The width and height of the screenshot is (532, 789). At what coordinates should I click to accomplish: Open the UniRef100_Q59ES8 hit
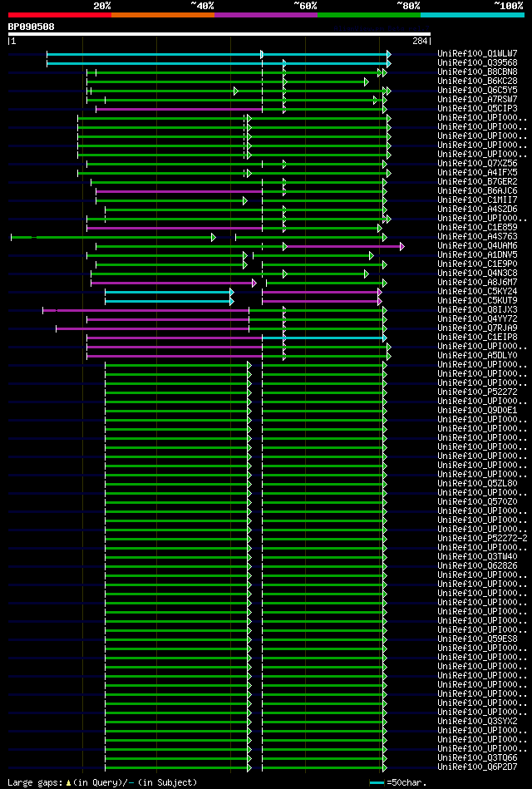477,639
